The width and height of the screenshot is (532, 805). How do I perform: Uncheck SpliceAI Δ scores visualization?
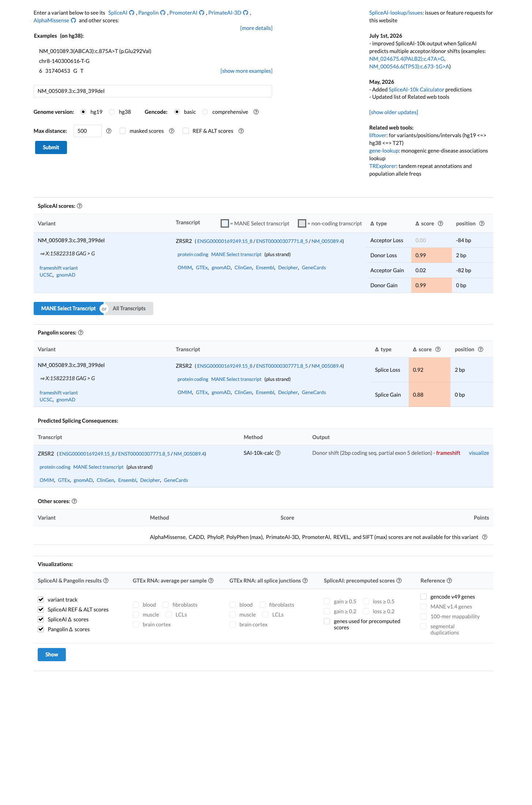pos(41,619)
